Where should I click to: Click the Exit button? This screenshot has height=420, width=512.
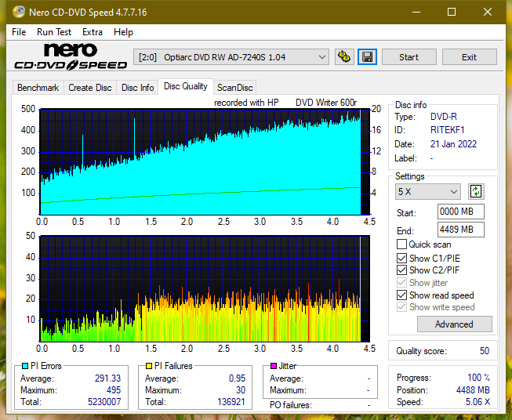tap(469, 57)
